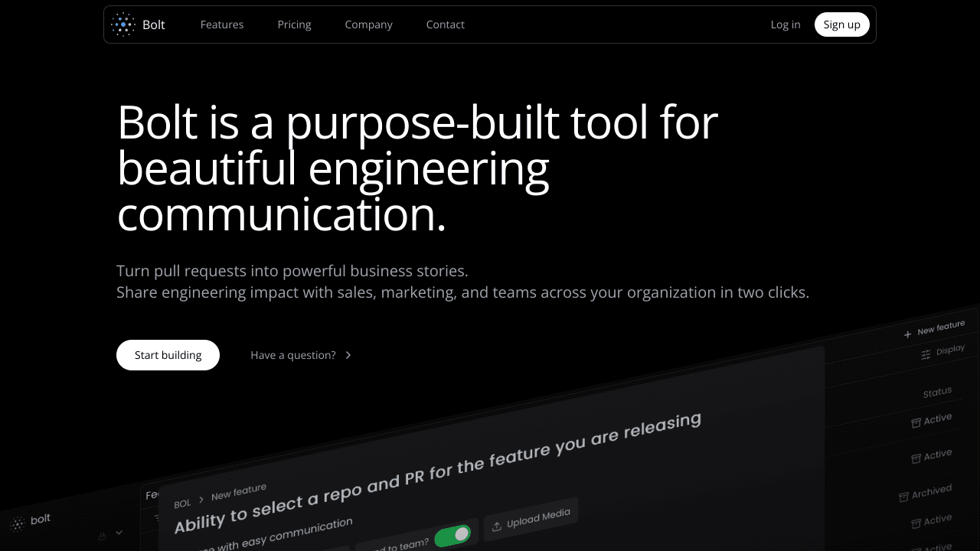Click the Status column header
This screenshot has height=551, width=980.
click(936, 393)
